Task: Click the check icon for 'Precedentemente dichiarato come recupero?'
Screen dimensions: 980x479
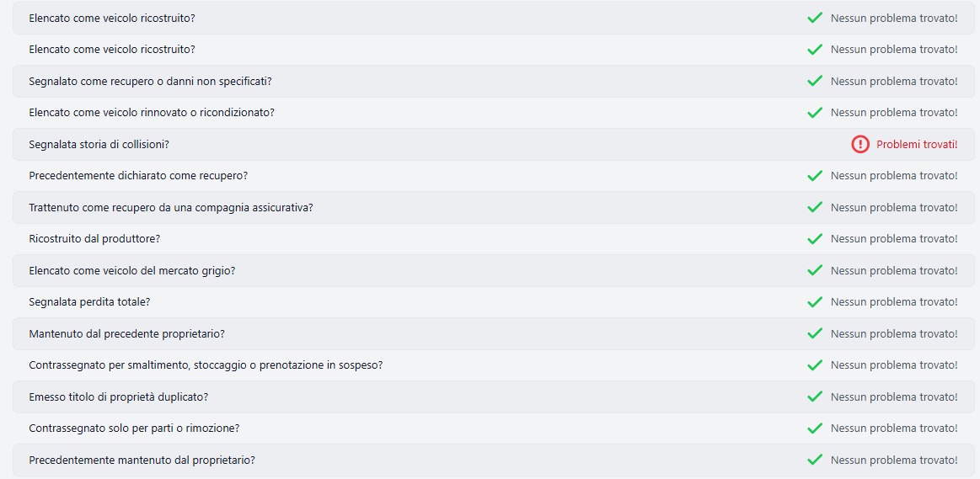Action: pyautogui.click(x=815, y=176)
